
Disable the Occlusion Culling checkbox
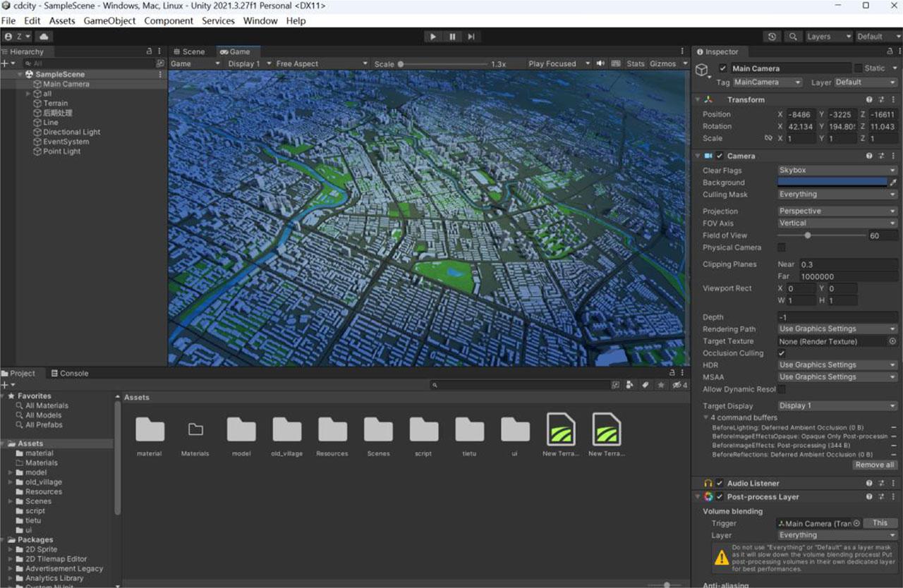click(x=782, y=353)
